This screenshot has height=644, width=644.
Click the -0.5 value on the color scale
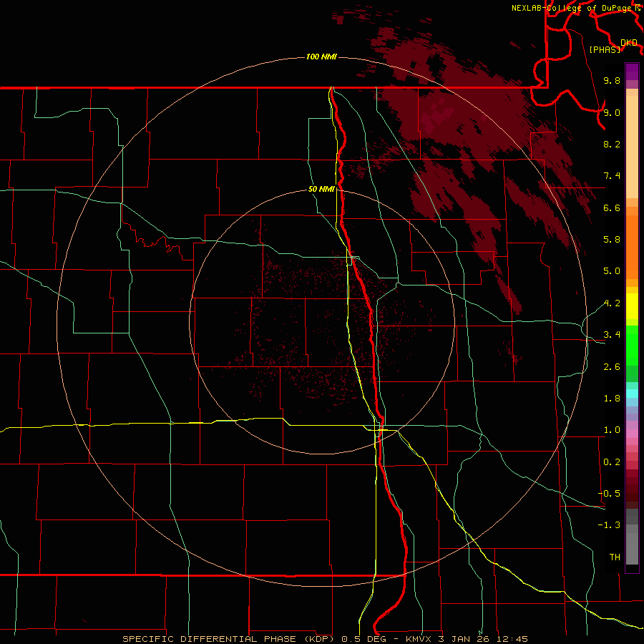609,494
